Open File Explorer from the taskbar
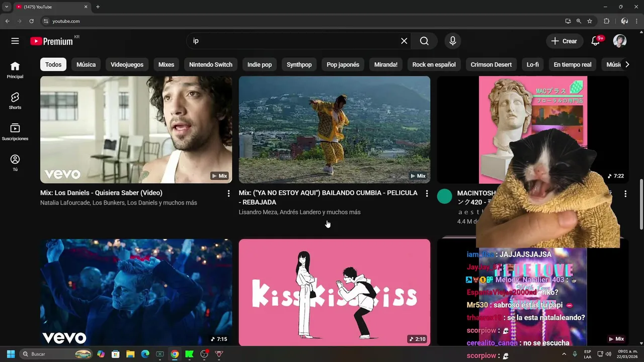 pos(130,354)
